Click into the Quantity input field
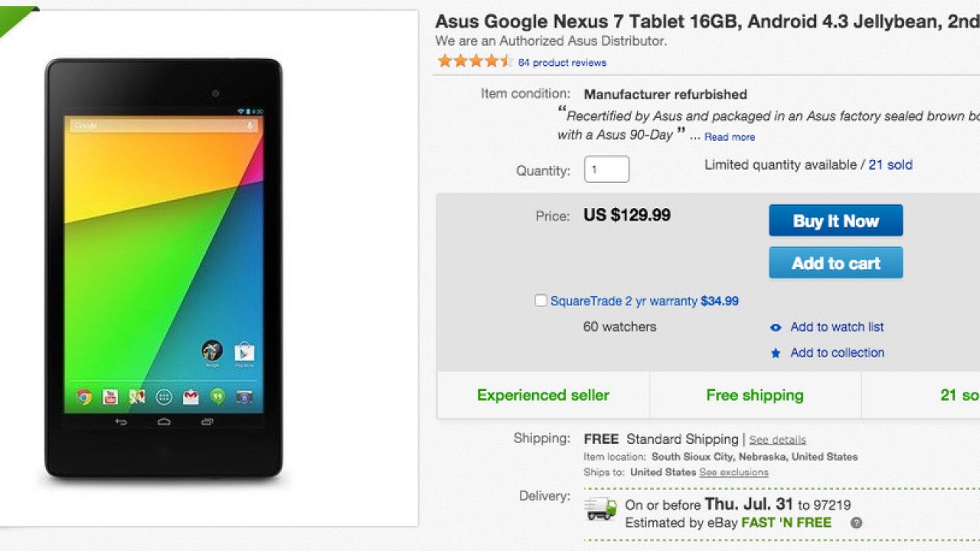The width and height of the screenshot is (980, 551). pos(606,169)
